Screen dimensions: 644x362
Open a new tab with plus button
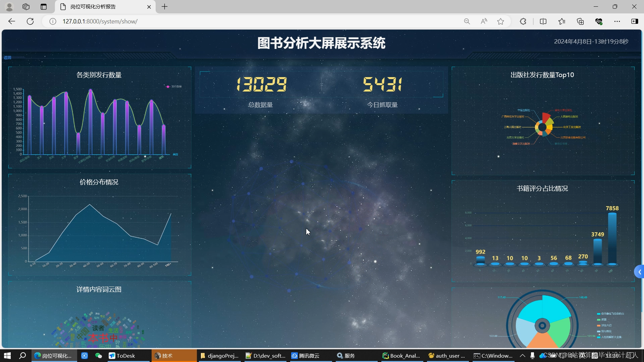[164, 7]
